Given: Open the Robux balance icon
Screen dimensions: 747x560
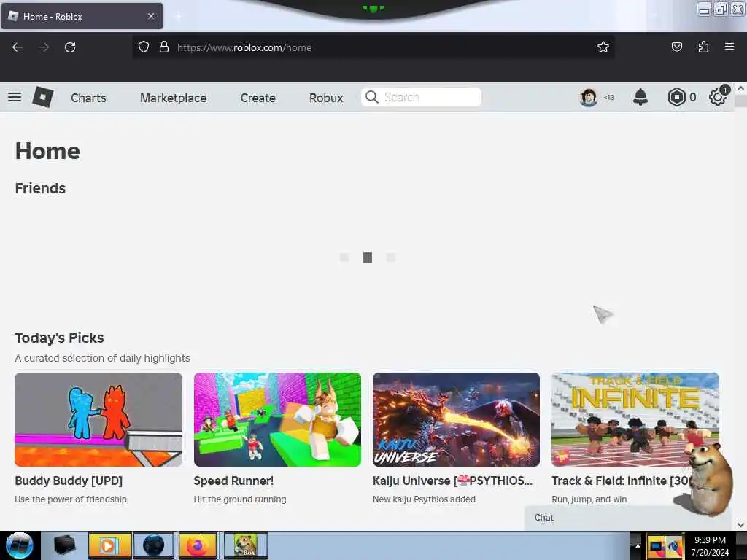Looking at the screenshot, I should coord(676,97).
